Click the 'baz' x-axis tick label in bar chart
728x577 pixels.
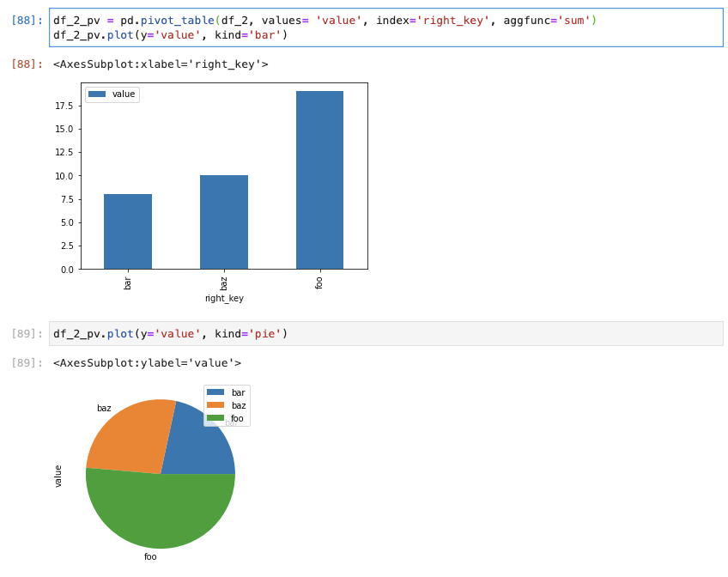(223, 283)
